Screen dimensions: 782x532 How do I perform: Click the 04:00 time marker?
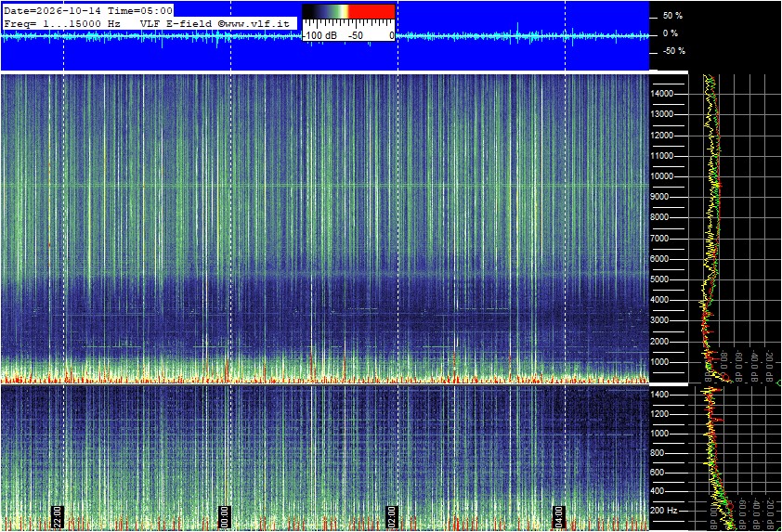[x=558, y=517]
